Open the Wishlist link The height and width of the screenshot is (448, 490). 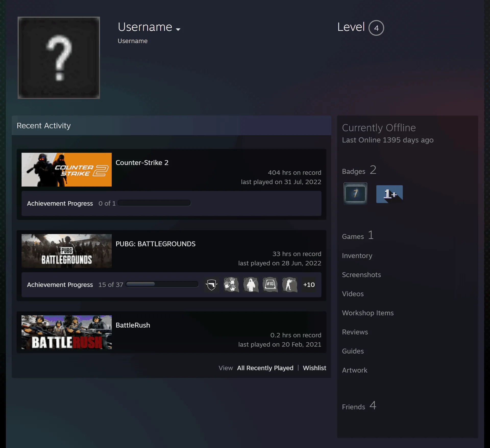click(314, 368)
